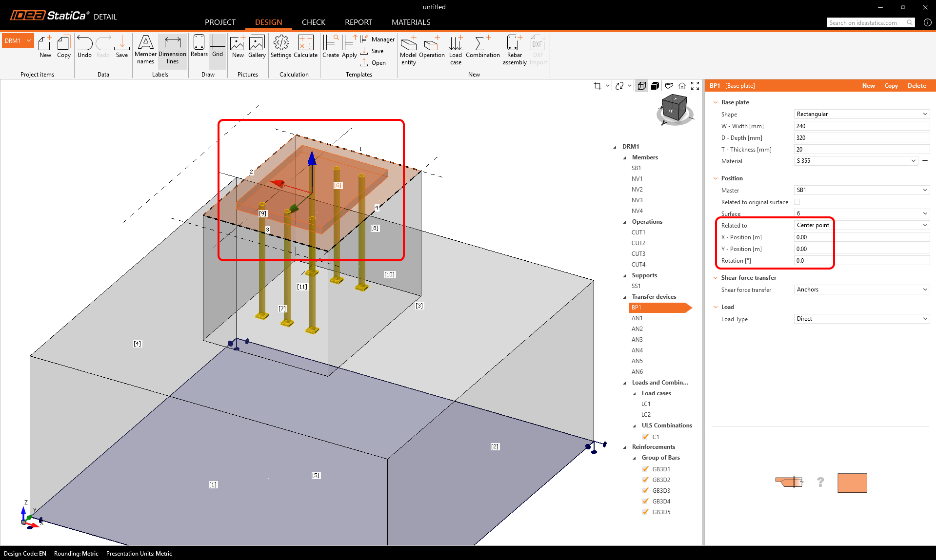This screenshot has width=936, height=560.
Task: Collapse the Base plate section
Action: pyautogui.click(x=716, y=102)
